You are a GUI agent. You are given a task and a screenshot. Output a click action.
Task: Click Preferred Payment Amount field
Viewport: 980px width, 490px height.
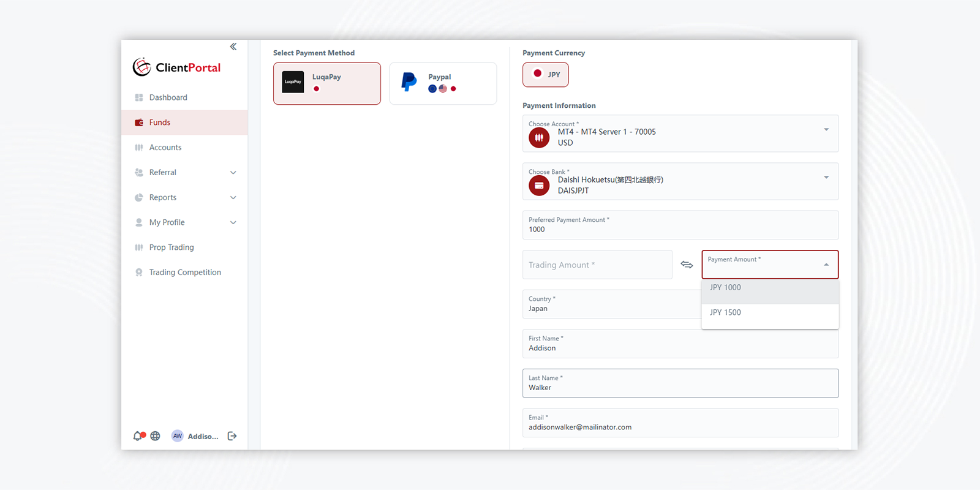coord(680,225)
